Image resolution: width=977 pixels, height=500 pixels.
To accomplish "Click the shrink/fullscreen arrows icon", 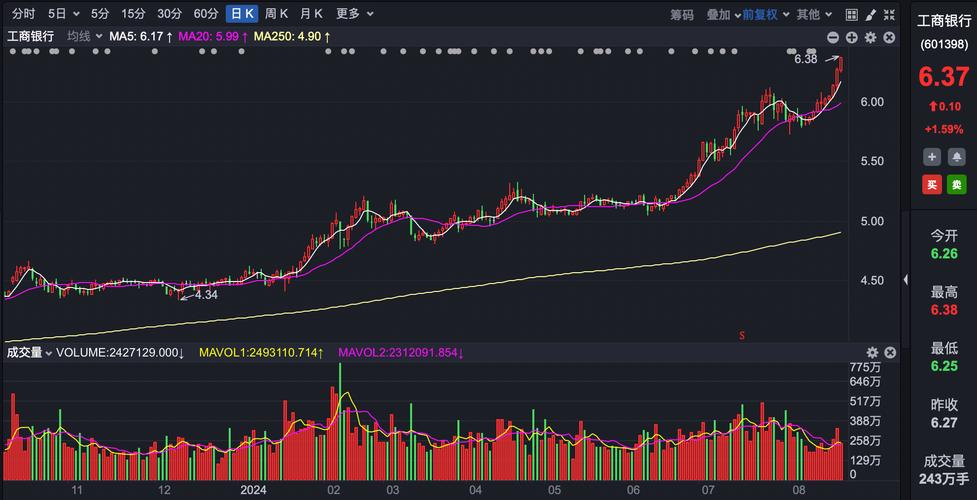I will click(889, 14).
